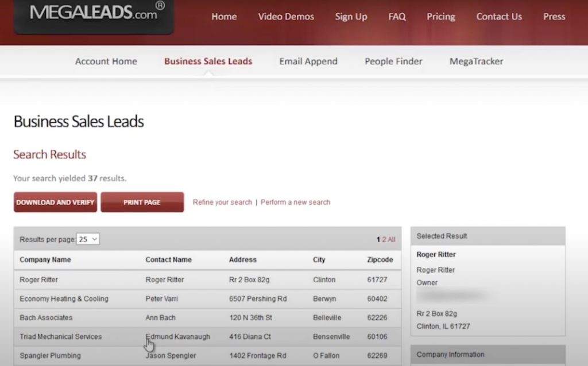The width and height of the screenshot is (588, 366).
Task: Click the Print Page button
Action: [142, 203]
